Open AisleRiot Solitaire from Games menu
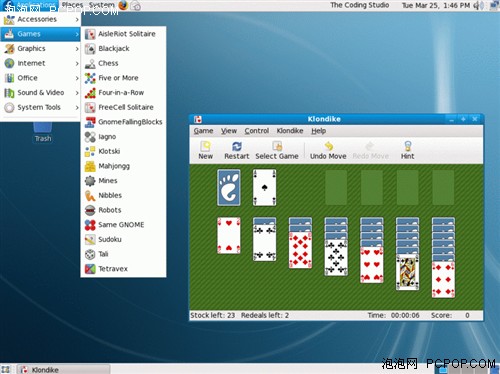500x374 pixels. coord(123,34)
